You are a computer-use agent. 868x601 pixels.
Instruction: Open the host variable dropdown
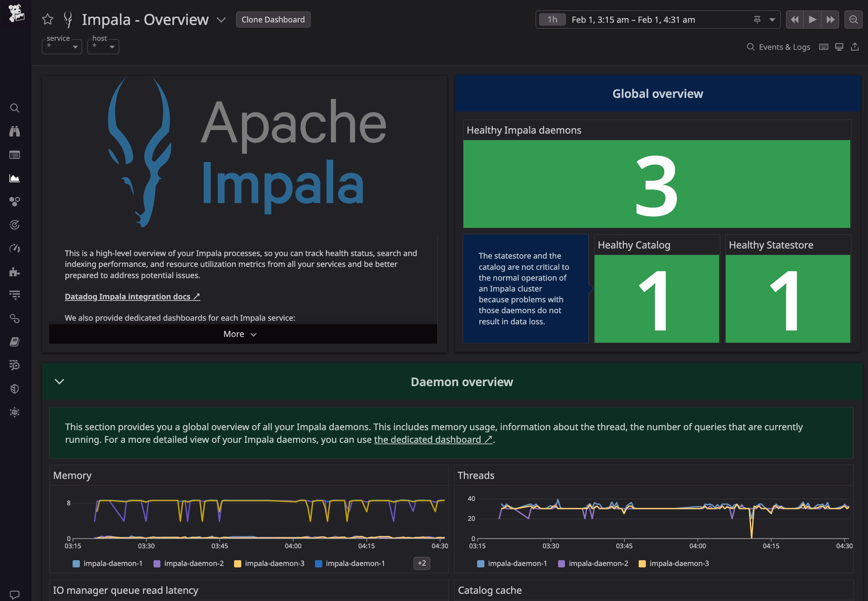click(x=103, y=46)
